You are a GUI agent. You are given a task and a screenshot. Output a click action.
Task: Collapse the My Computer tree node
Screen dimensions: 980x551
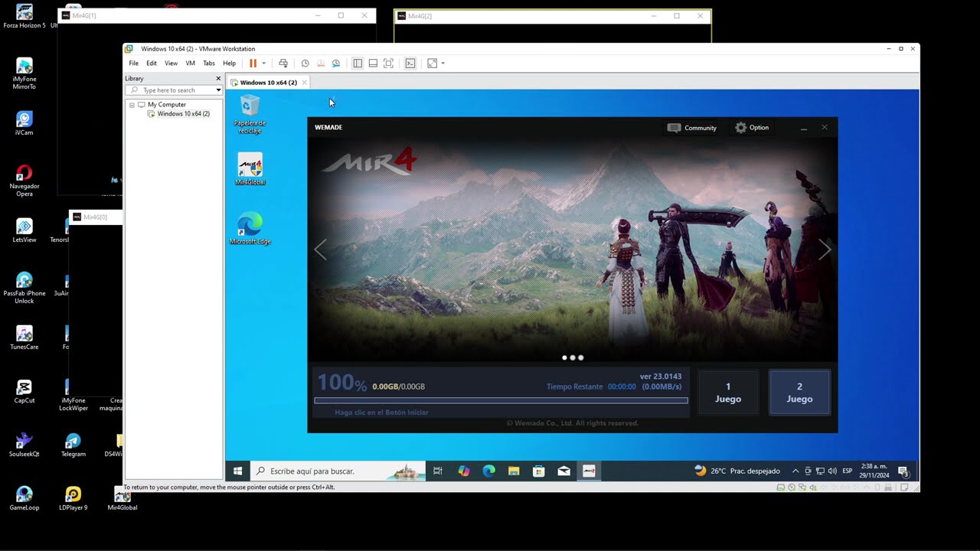pos(132,104)
